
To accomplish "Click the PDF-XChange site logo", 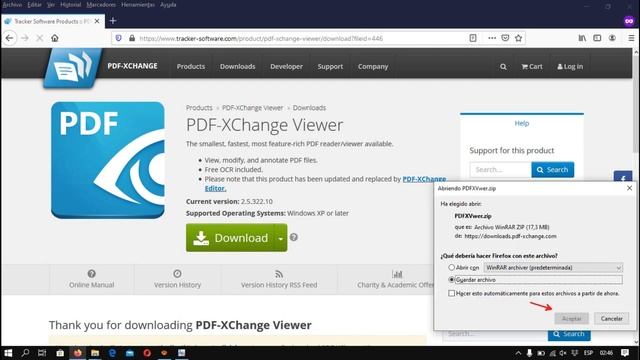I will coord(73,67).
